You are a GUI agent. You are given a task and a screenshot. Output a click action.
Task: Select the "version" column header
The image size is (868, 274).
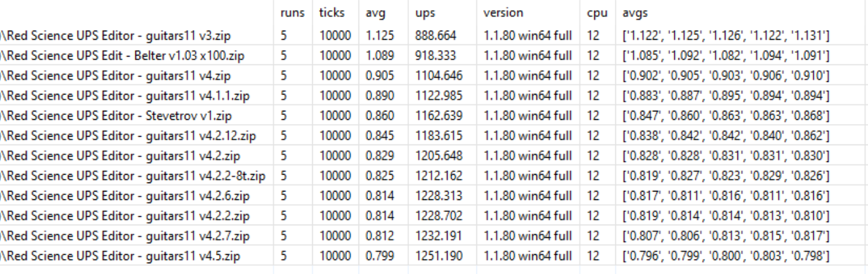pyautogui.click(x=503, y=13)
